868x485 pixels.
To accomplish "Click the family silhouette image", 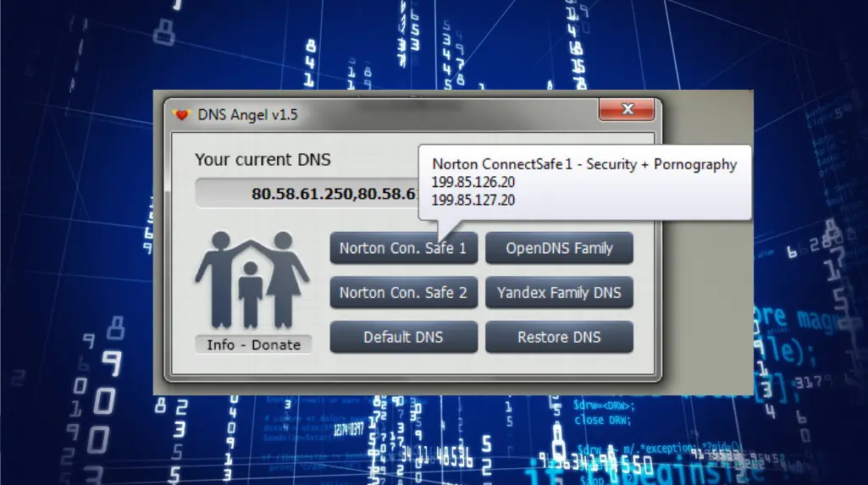I will tap(252, 279).
